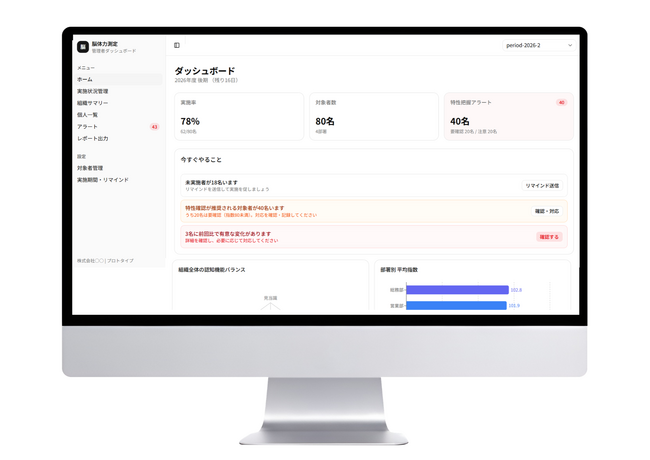
Task: Open the 特性把握アラート 40名 card
Action: (x=509, y=116)
